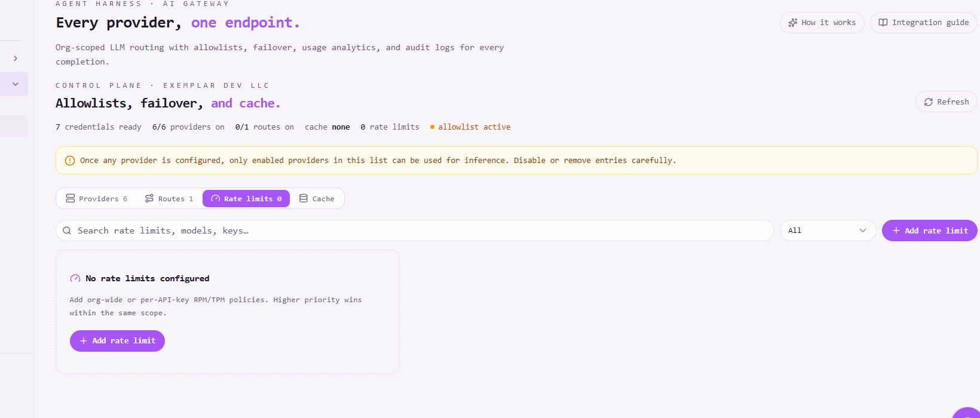Click the plus icon in top Add rate limit
This screenshot has width=980, height=418.
896,230
